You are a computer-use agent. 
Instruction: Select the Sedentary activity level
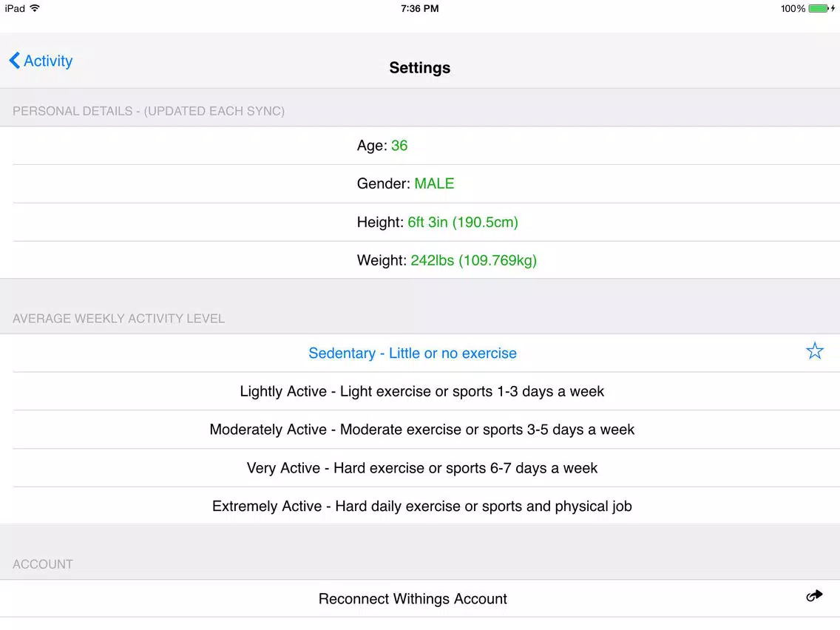pyautogui.click(x=420, y=353)
